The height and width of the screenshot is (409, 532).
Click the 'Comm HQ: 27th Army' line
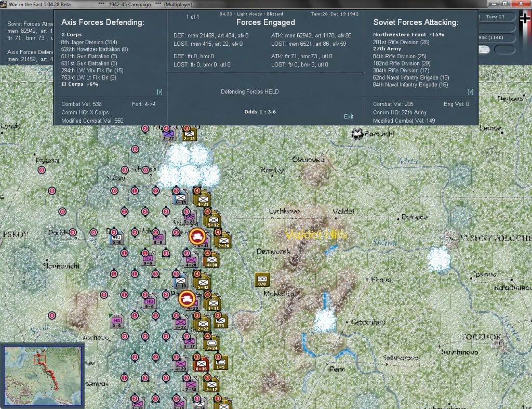pyautogui.click(x=400, y=112)
